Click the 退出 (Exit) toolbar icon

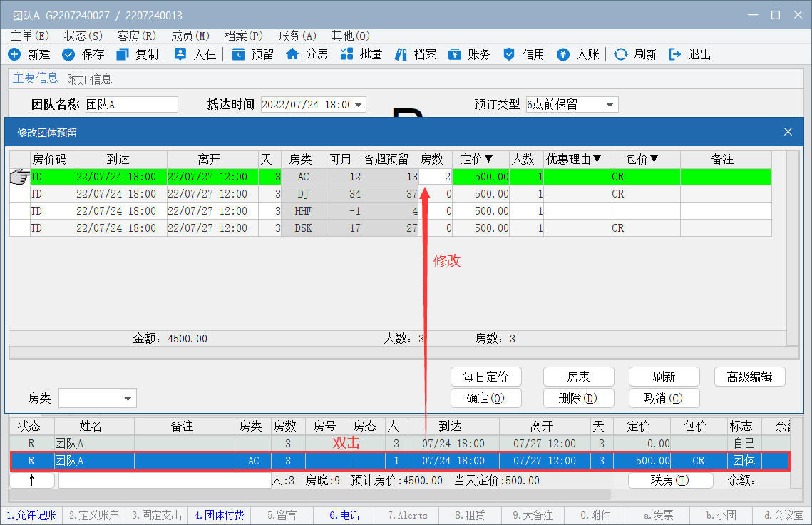pyautogui.click(x=675, y=54)
